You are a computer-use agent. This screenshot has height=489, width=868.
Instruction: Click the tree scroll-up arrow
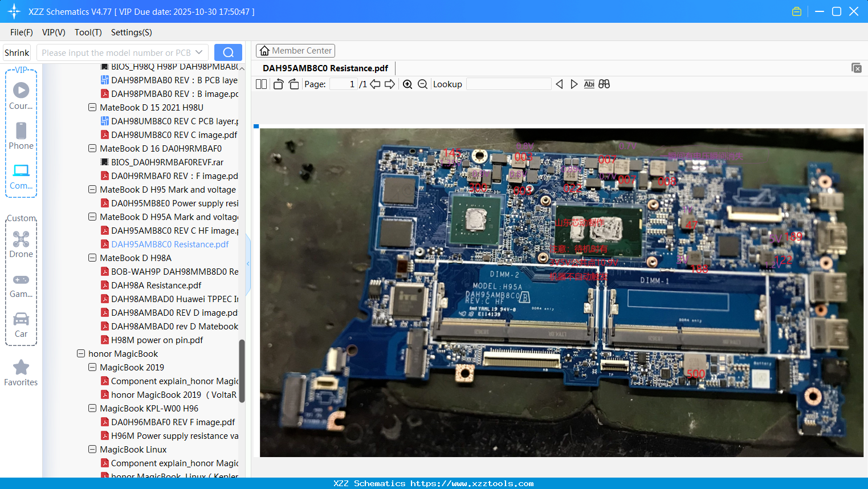click(242, 68)
